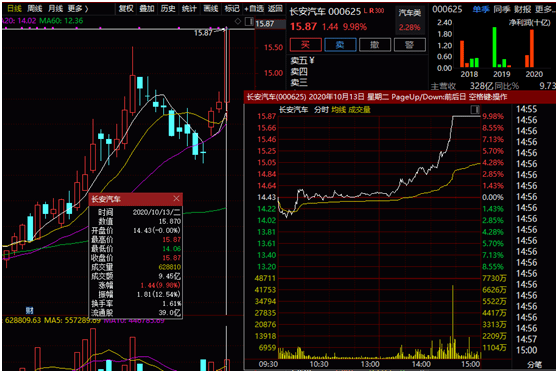This screenshot has height=373, width=558.
Task: Click the 撤 cancel-order button
Action: tap(375, 45)
